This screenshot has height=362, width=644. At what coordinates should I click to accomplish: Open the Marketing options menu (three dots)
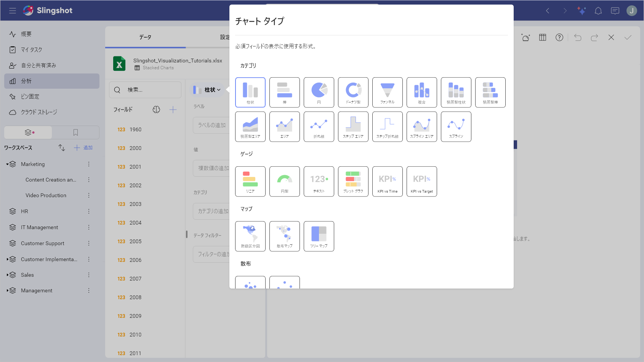coord(89,164)
